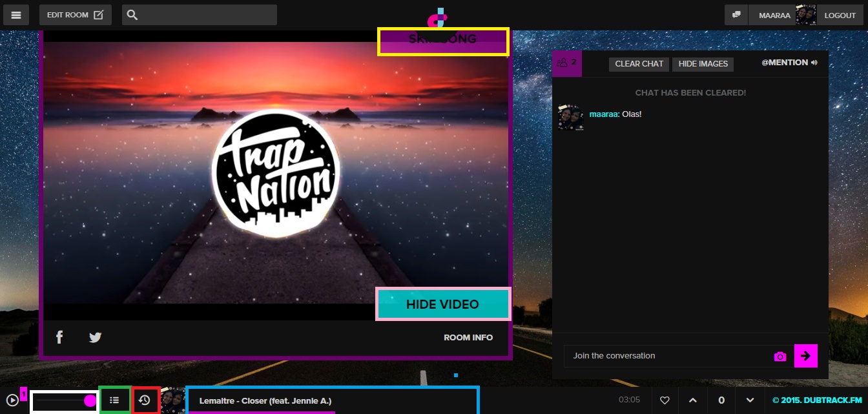Open the room play history
This screenshot has height=414, width=868.
[x=145, y=400]
